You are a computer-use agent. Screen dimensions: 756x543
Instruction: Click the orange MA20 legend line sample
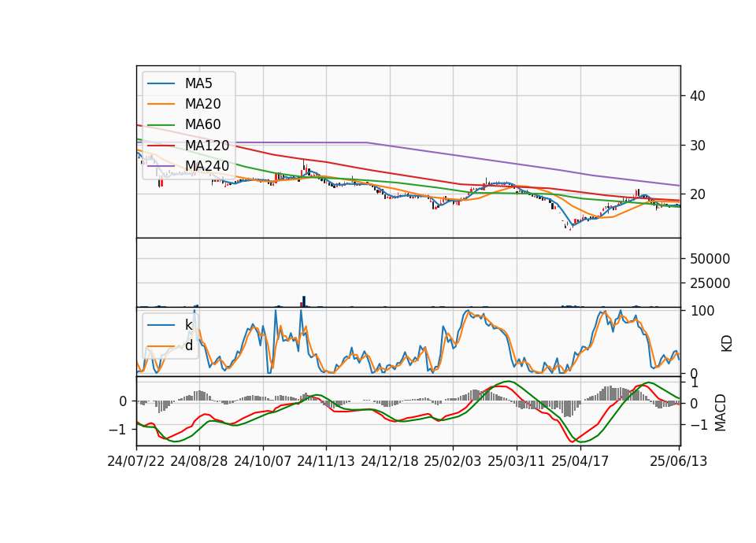point(161,104)
